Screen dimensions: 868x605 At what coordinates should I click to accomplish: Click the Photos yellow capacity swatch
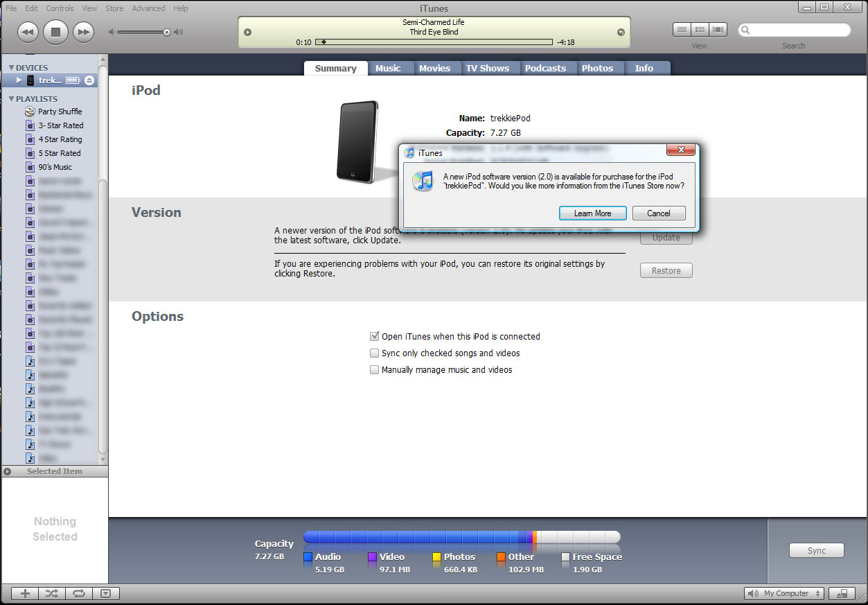(x=436, y=556)
